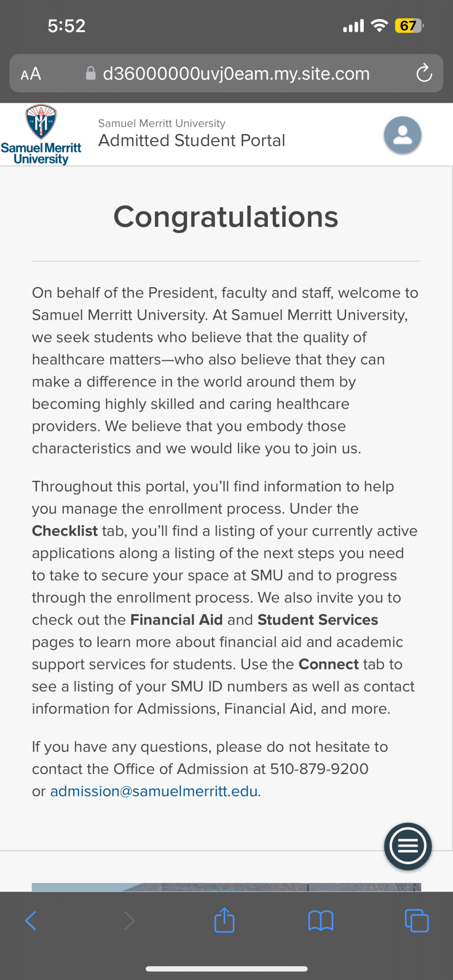The image size is (453, 980).
Task: Open the Safari share sheet icon
Action: click(224, 920)
